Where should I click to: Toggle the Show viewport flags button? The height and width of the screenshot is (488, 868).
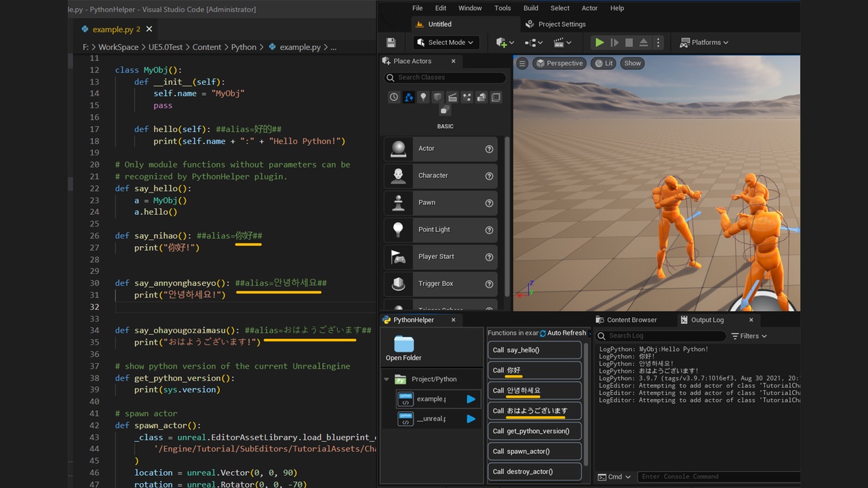633,63
